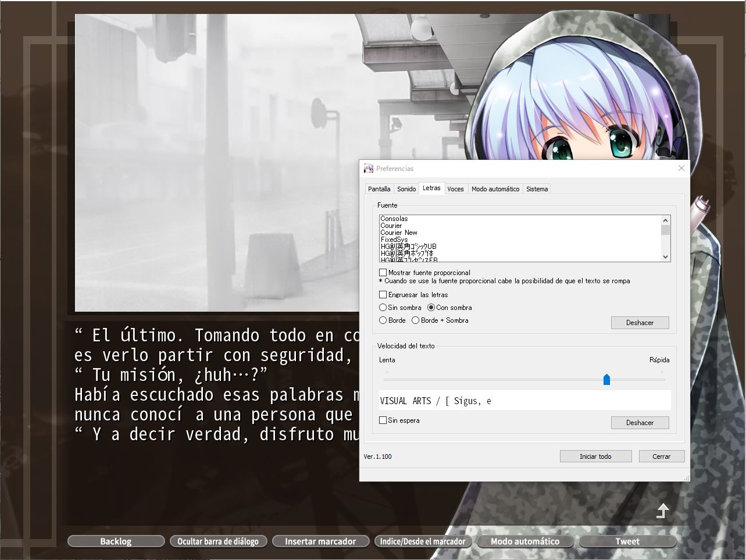
Task: Click the Insertar marcador button
Action: point(320,541)
